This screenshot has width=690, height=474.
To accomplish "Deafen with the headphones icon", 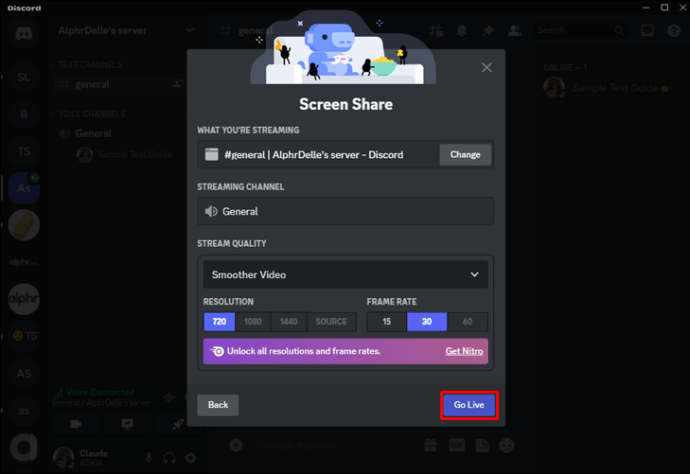I will [169, 458].
